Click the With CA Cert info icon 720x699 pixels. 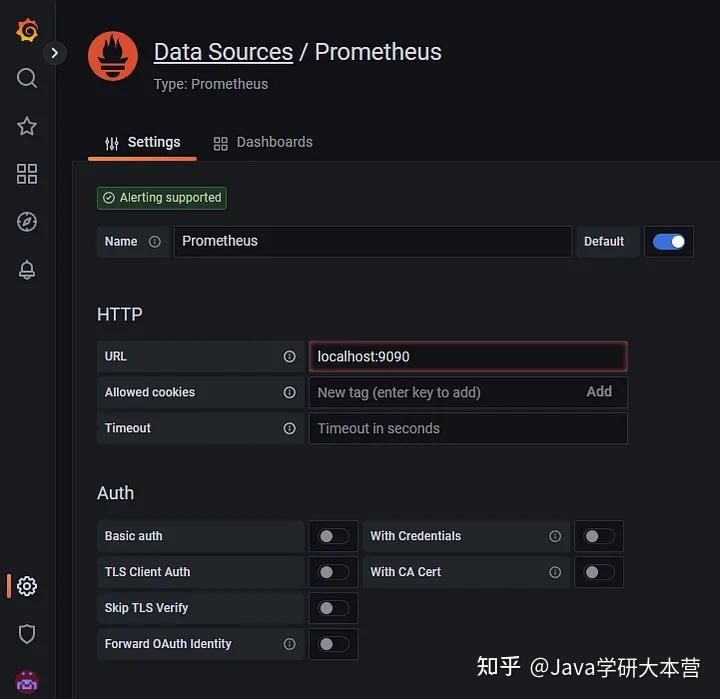tap(555, 572)
